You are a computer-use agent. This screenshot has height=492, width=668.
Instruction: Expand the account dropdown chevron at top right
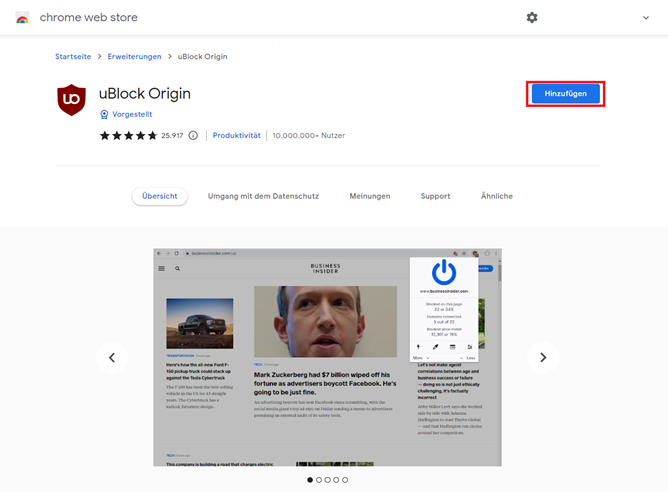646,18
